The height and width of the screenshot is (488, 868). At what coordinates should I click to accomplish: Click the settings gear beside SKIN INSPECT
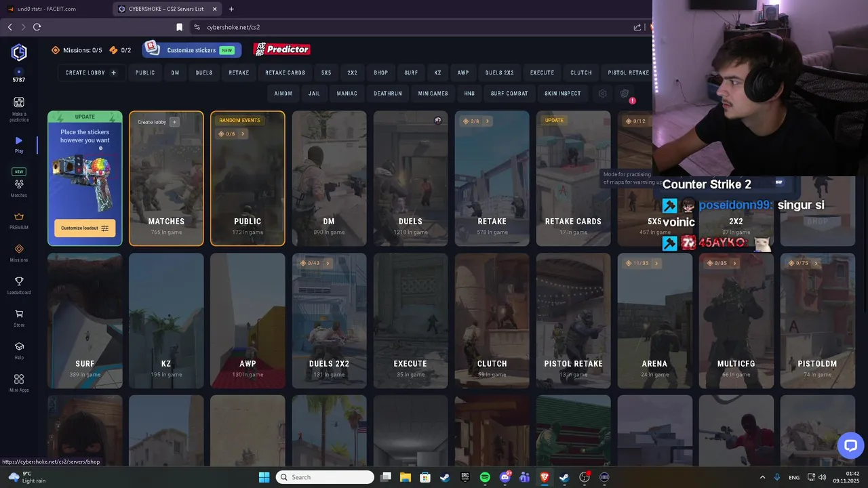click(x=602, y=94)
